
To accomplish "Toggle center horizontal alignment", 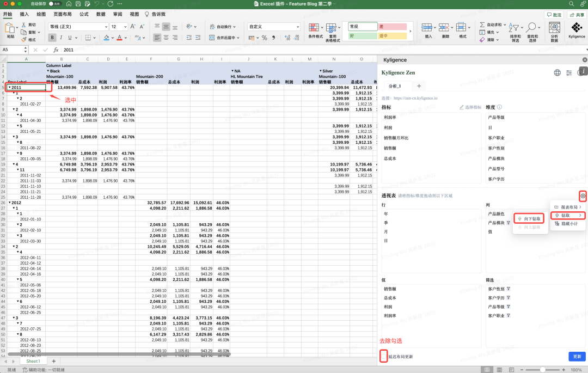I will click(x=166, y=38).
